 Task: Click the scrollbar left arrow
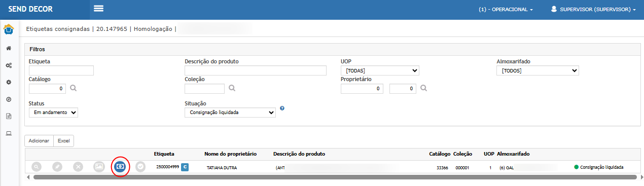28,177
